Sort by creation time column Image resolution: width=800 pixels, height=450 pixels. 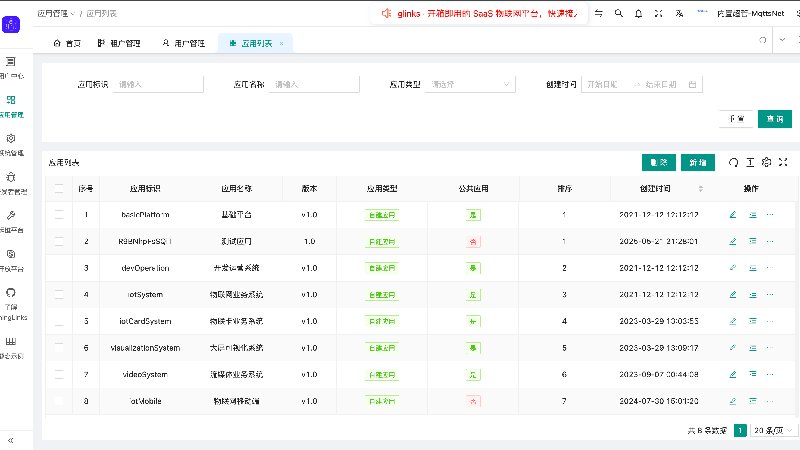(x=701, y=189)
